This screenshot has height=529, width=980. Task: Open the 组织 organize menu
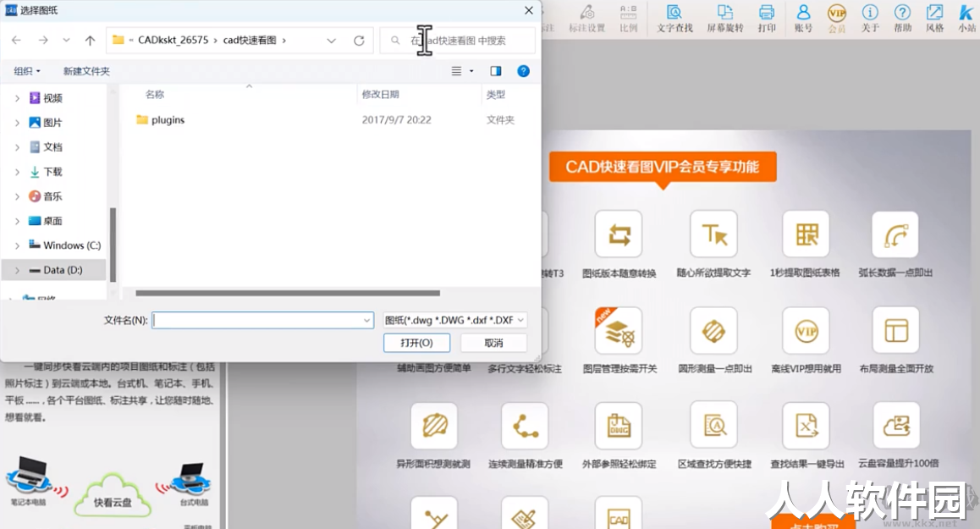(x=27, y=71)
